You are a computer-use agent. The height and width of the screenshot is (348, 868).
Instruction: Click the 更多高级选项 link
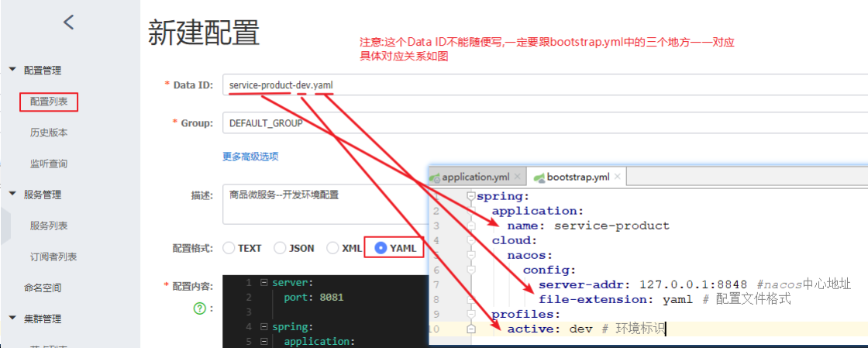[250, 157]
